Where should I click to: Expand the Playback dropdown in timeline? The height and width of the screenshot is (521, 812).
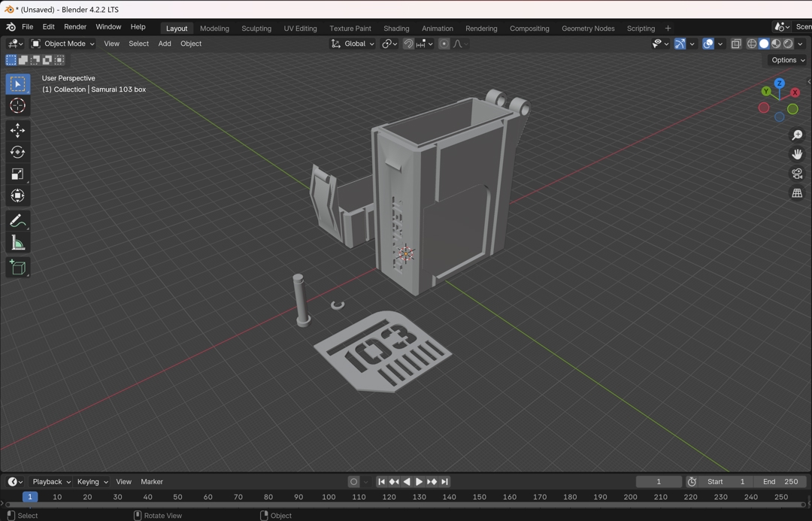click(51, 482)
